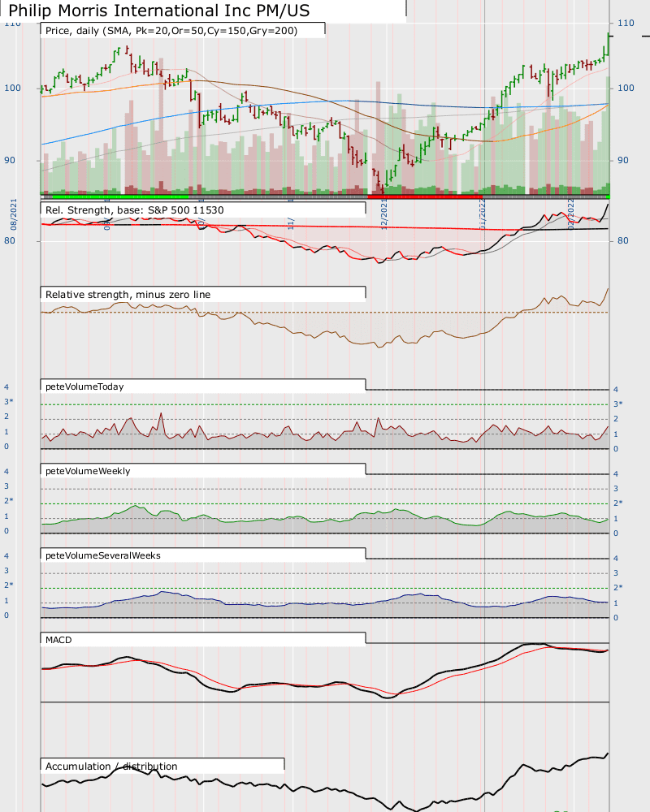Screen dimensions: 650x812
Task: Click the 3* level on right peteVolumeToday axis
Action: 617,404
